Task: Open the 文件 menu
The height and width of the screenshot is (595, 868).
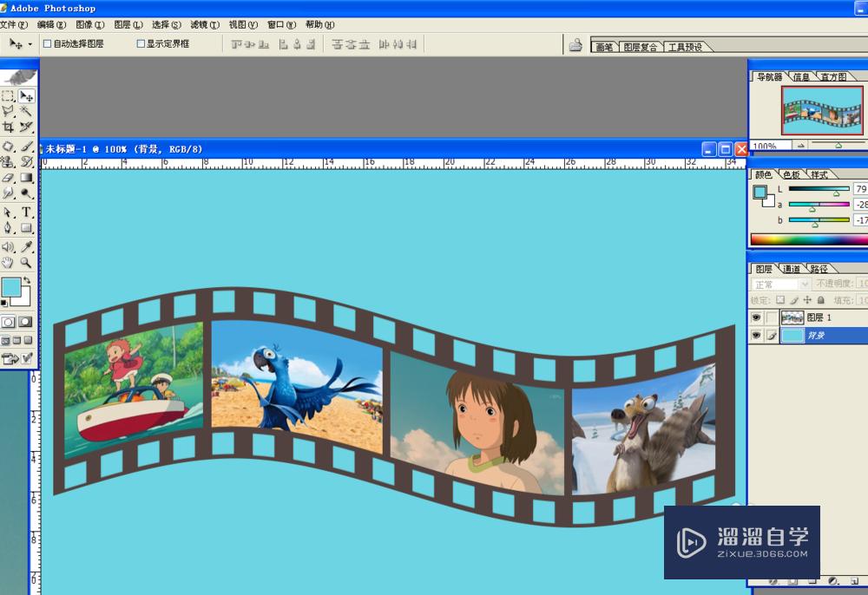Action: coord(14,25)
